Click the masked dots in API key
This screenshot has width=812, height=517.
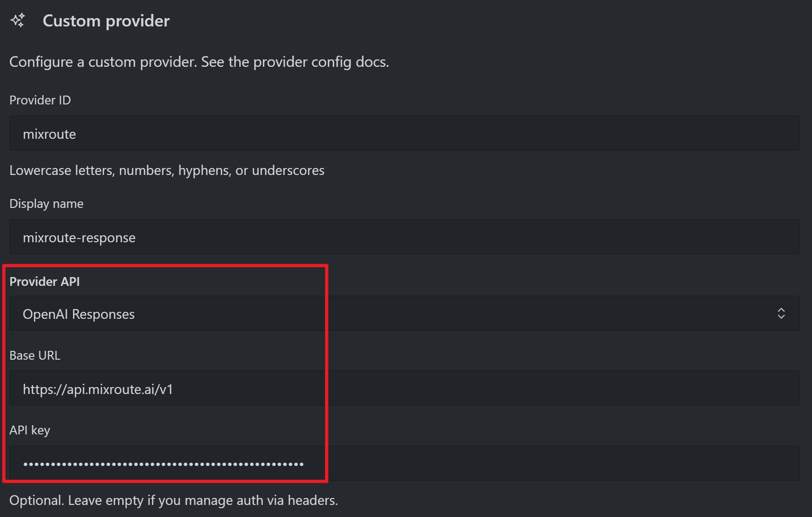pyautogui.click(x=164, y=464)
